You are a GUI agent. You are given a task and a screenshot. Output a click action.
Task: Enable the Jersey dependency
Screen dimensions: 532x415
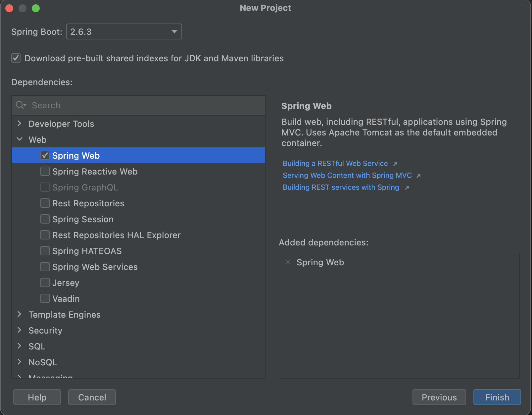(45, 283)
